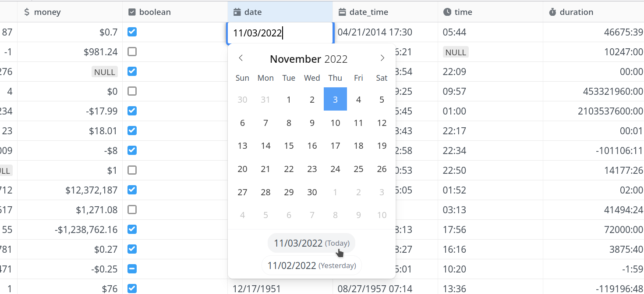Click the clock icon in time header
The width and height of the screenshot is (644, 294).
click(447, 12)
